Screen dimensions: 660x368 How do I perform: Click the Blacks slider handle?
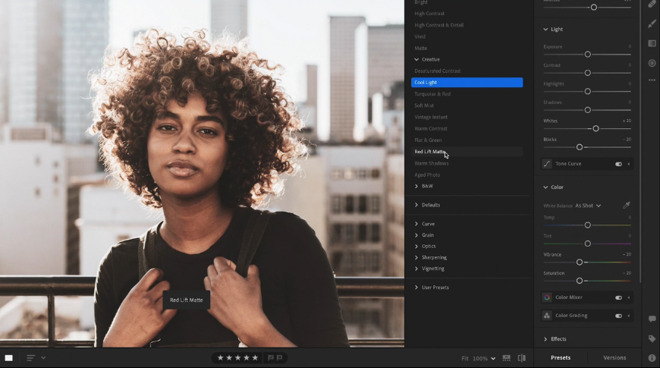(579, 147)
